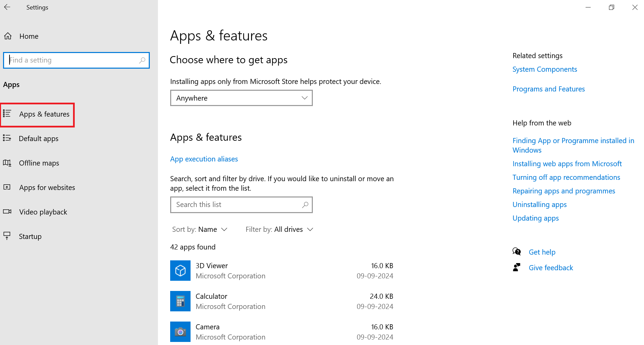Focus the Find a setting field
Viewport: 644px width, 345px height.
[73, 60]
